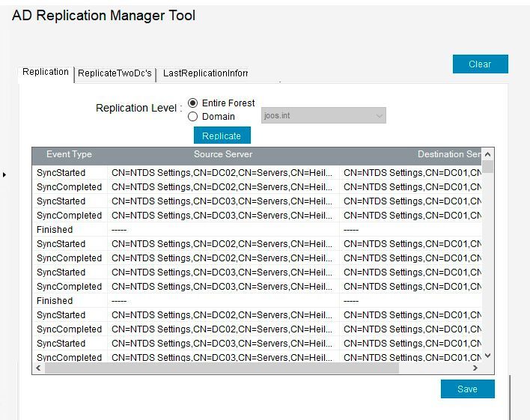This screenshot has height=420, width=530.
Task: Switch to the ReplicateTwoDc's tab
Action: tap(115, 73)
